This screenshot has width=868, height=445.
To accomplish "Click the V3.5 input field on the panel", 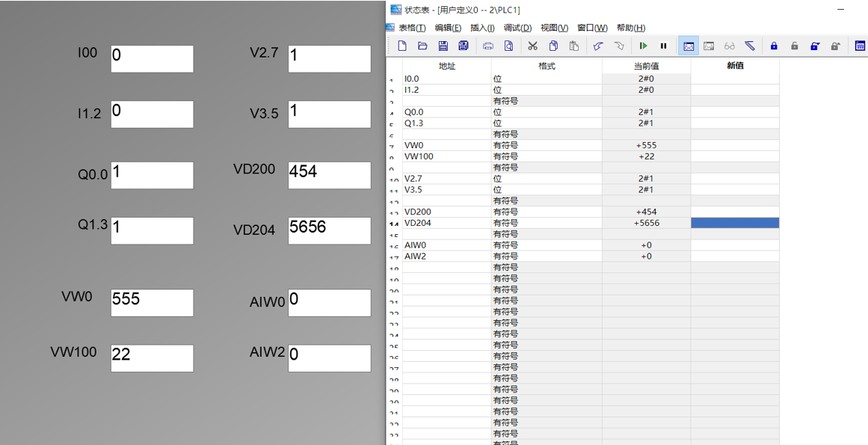I will pos(330,114).
